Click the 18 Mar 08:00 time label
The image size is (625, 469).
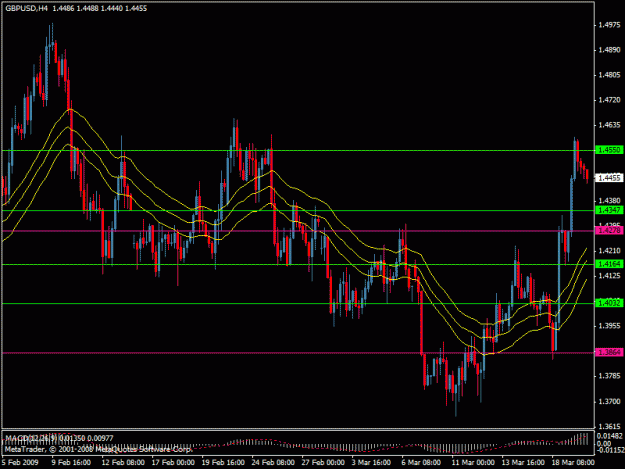pos(573,462)
